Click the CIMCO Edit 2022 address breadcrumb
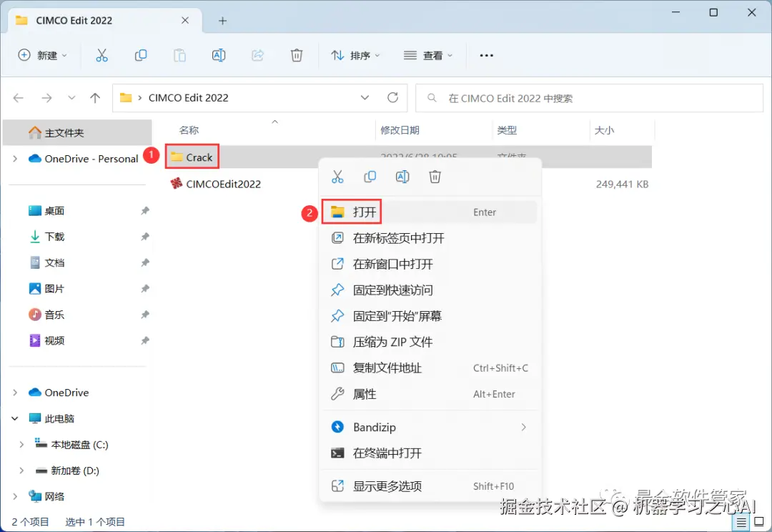Viewport: 772px width, 532px height. click(189, 97)
